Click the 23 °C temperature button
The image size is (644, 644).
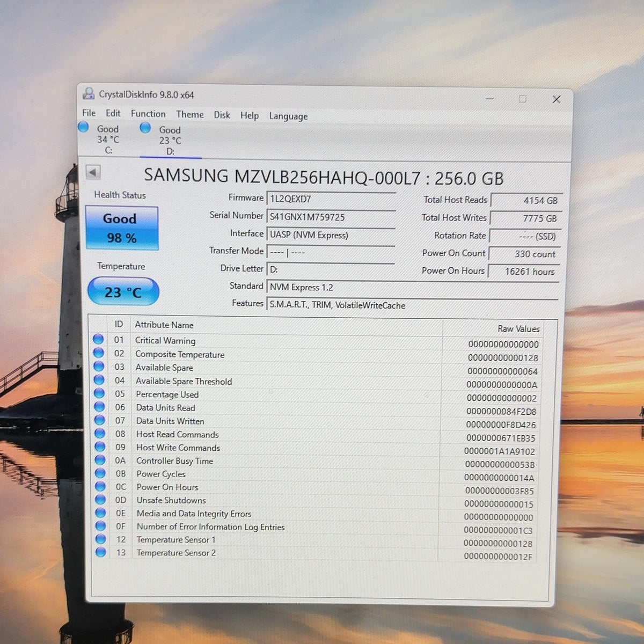pyautogui.click(x=123, y=292)
